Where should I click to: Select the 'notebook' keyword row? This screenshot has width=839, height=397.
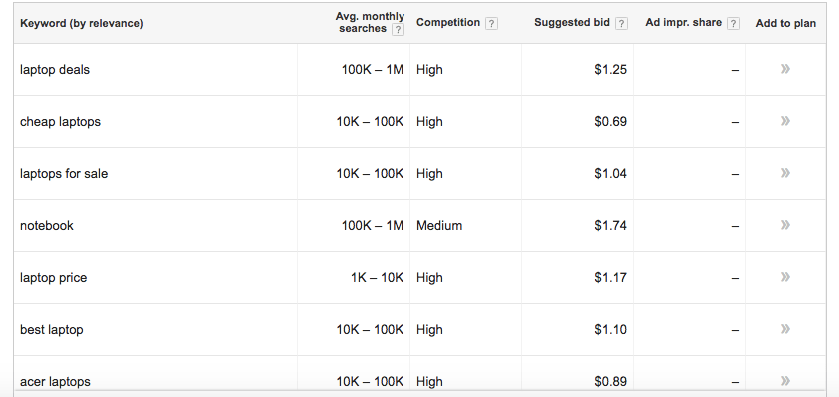coord(420,225)
